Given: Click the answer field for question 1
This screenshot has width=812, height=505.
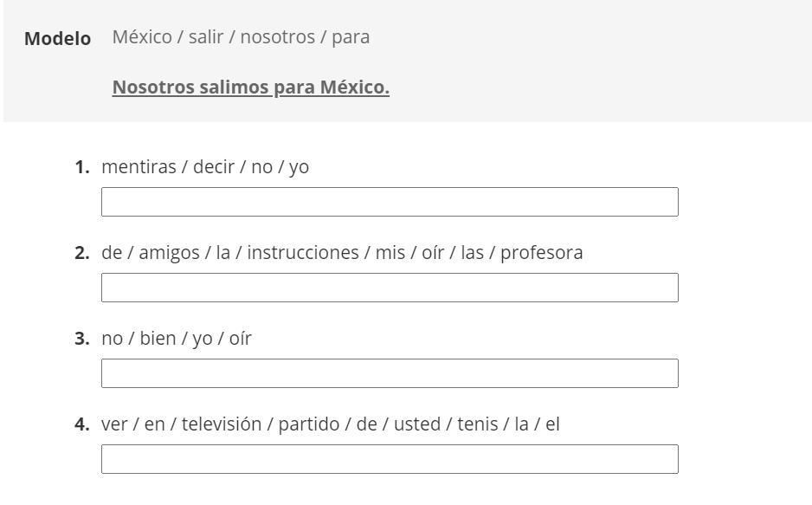Looking at the screenshot, I should (390, 202).
